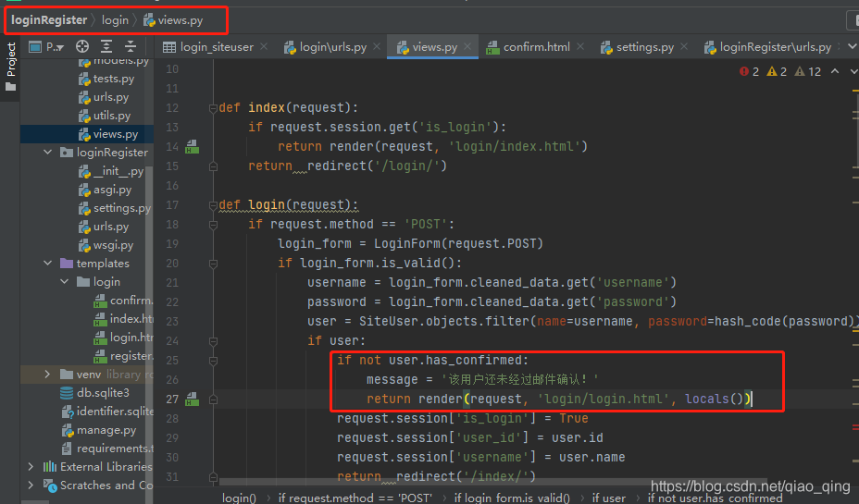Place cursor on line number 20
This screenshot has height=504, width=859.
pyautogui.click(x=172, y=264)
